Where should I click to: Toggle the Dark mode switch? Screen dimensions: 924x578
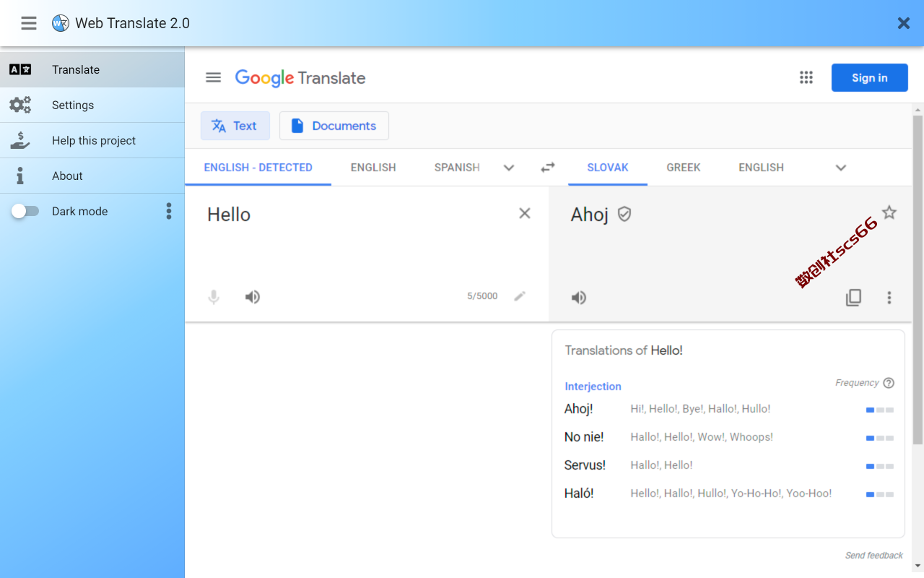pos(25,211)
